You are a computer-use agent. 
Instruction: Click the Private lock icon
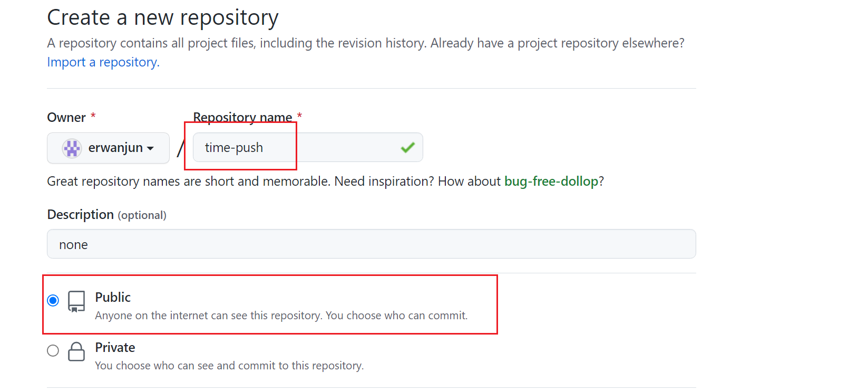[x=76, y=351]
